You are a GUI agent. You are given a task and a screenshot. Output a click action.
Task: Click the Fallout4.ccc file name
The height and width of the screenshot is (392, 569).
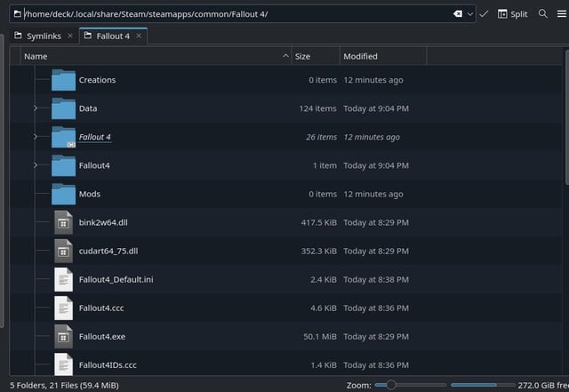(x=101, y=308)
